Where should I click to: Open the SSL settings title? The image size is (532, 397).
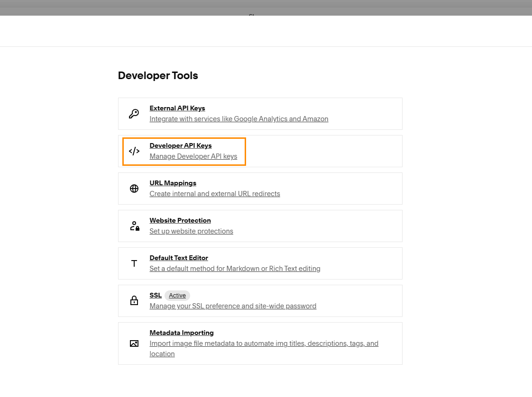(156, 295)
